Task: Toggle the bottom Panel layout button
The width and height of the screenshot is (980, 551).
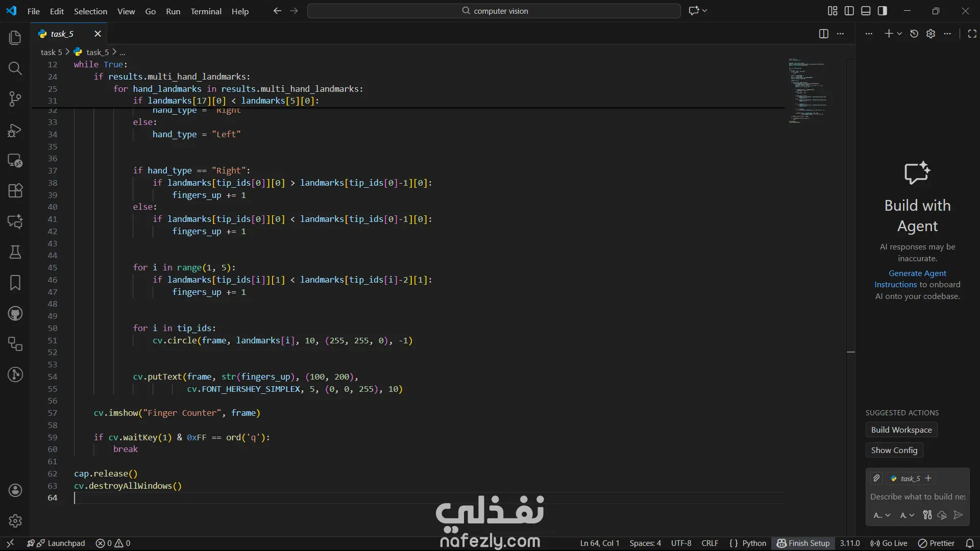Action: click(x=866, y=11)
